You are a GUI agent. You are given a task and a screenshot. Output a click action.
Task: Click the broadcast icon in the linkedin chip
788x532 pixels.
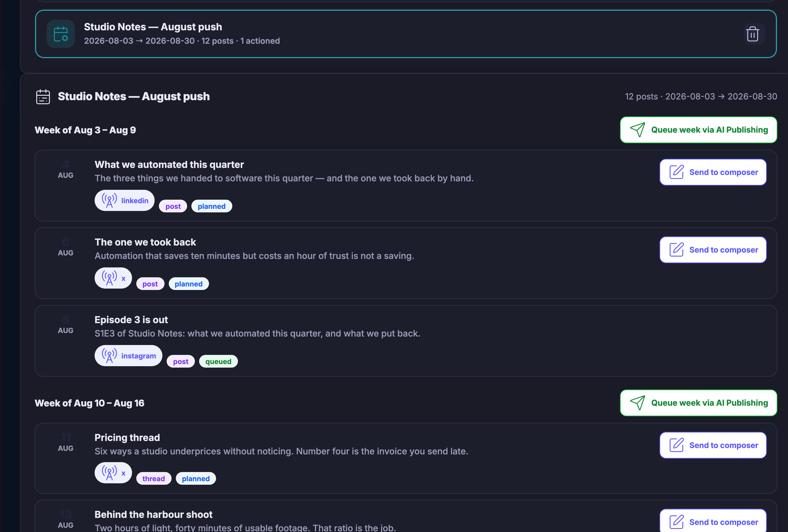coord(109,201)
